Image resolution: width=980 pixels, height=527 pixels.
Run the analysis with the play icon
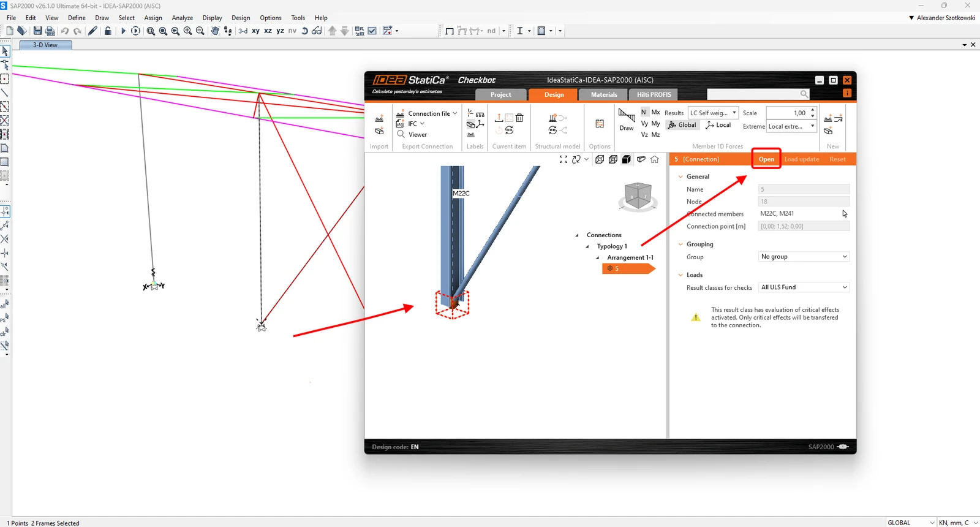pyautogui.click(x=123, y=31)
